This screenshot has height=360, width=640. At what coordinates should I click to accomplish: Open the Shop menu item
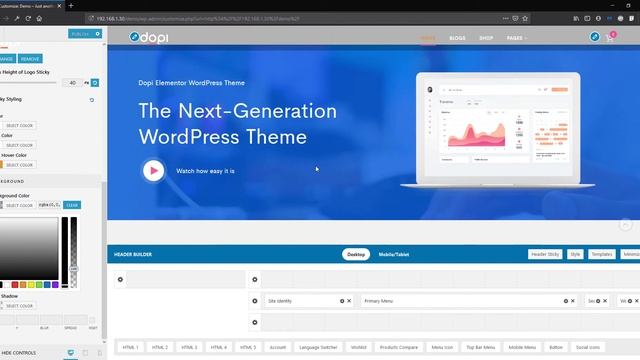click(486, 38)
